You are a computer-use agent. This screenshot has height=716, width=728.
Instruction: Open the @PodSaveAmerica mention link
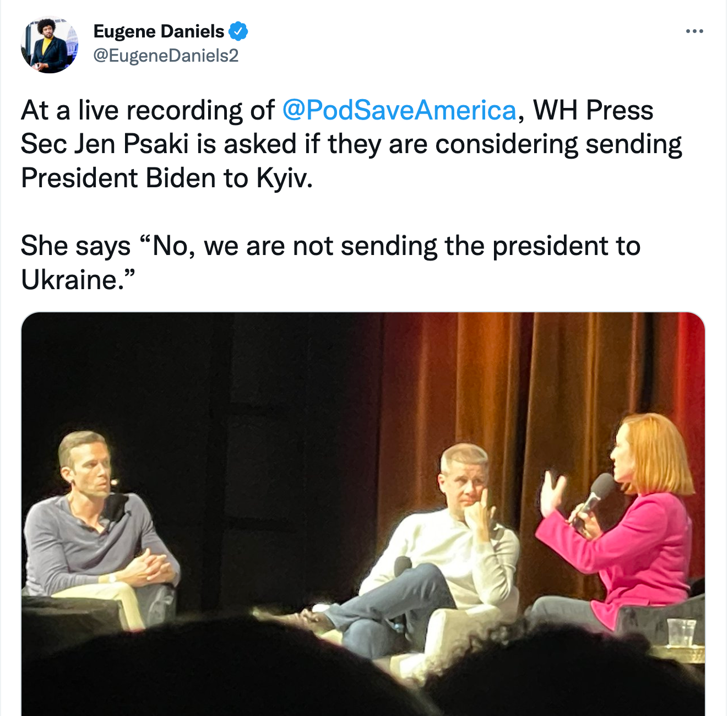point(399,110)
